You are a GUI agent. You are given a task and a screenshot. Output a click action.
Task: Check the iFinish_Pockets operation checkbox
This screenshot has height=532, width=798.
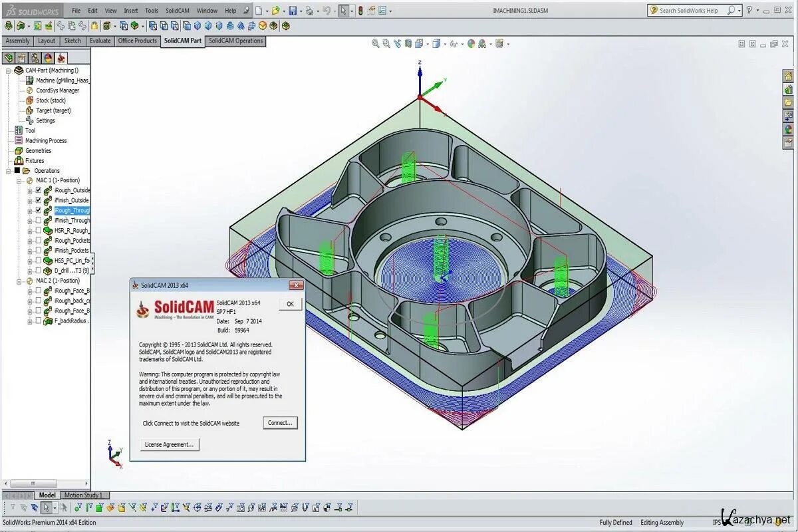click(x=38, y=251)
